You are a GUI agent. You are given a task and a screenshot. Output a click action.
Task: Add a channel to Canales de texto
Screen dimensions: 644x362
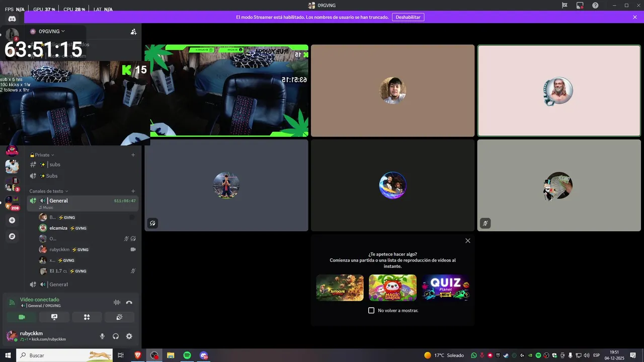133,191
